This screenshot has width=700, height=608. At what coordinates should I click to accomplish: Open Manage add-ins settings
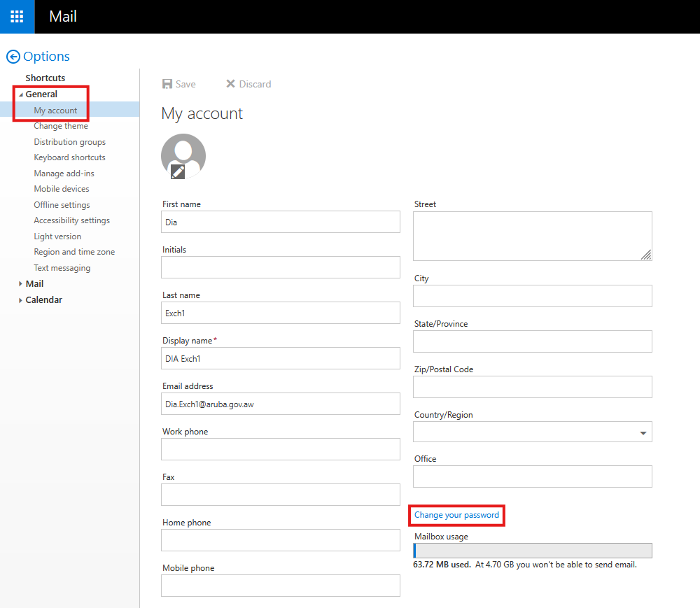click(x=64, y=174)
